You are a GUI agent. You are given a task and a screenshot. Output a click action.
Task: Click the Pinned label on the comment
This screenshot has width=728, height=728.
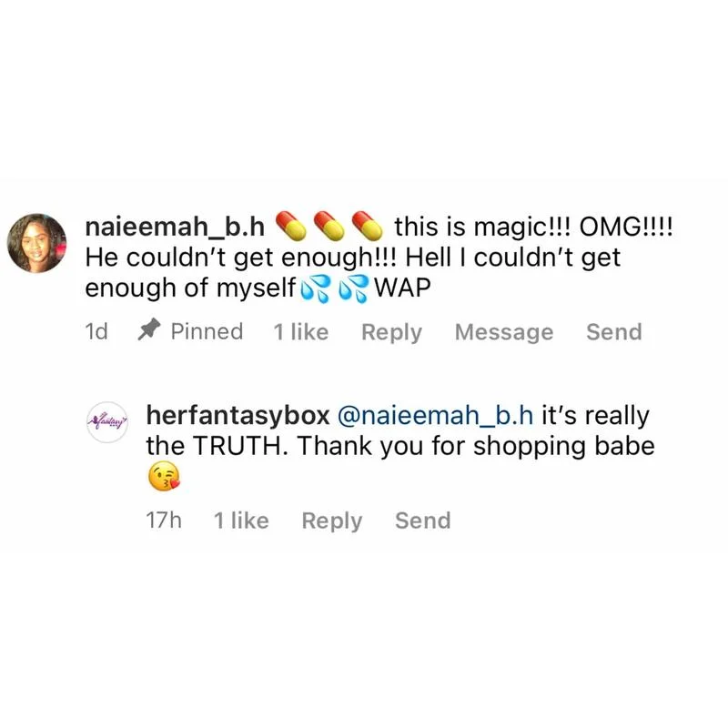click(207, 332)
